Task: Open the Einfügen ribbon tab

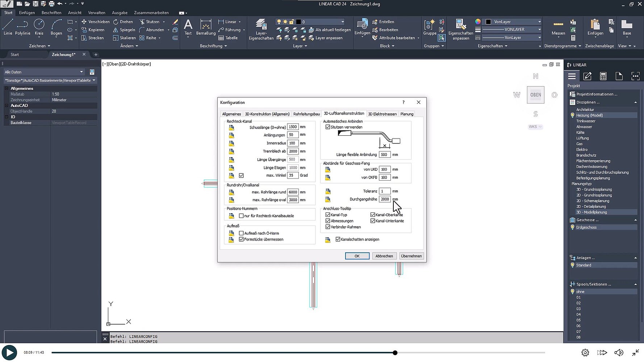Action: (x=27, y=13)
